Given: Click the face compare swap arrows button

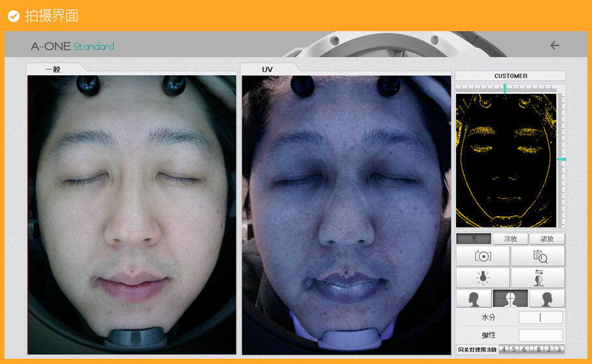Looking at the screenshot, I should [x=538, y=277].
